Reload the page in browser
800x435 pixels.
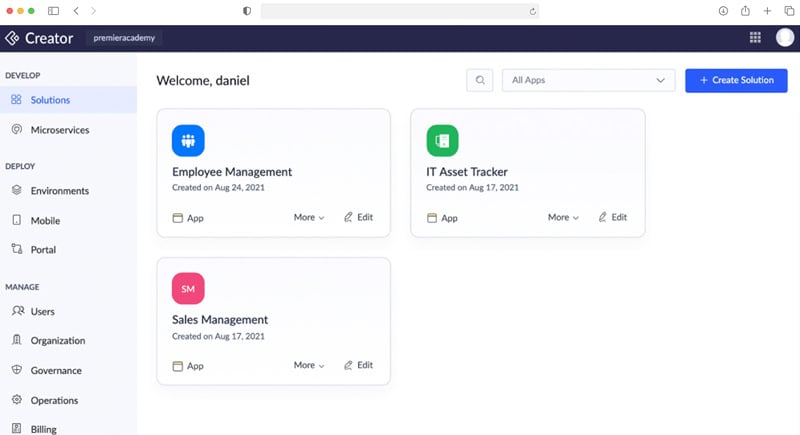(x=532, y=11)
